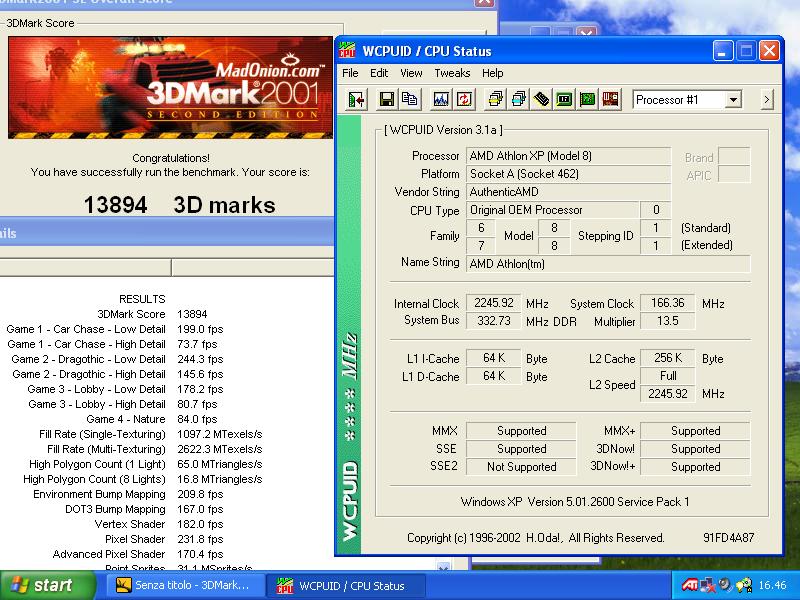Click the Platform field Socket A (Socket 462)
Screen dimensions: 800x600
coord(568,174)
